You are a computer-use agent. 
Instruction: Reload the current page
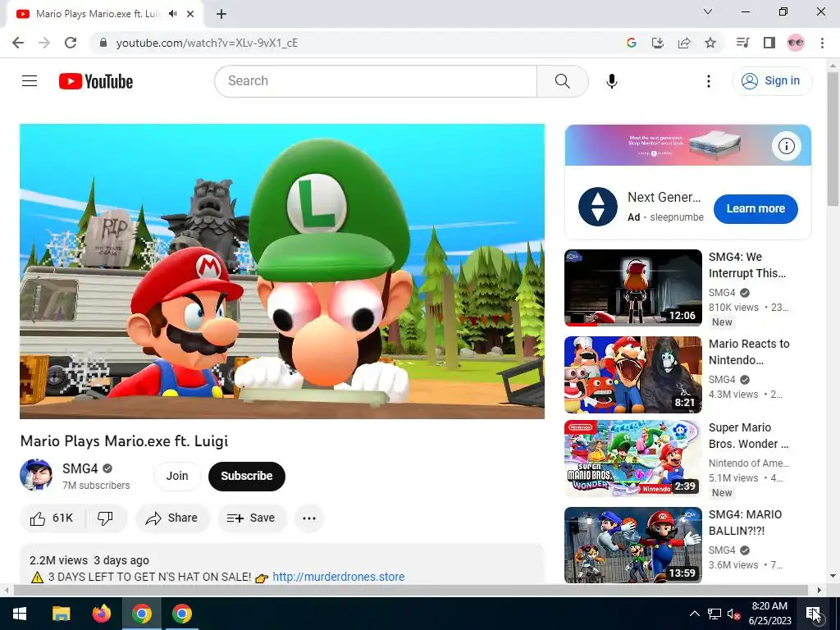[x=71, y=43]
